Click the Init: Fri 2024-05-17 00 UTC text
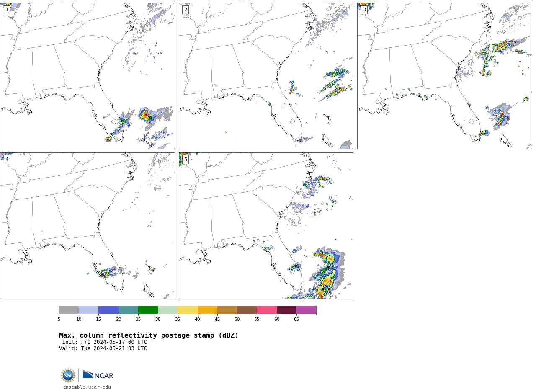The width and height of the screenshot is (536, 392). (x=105, y=342)
